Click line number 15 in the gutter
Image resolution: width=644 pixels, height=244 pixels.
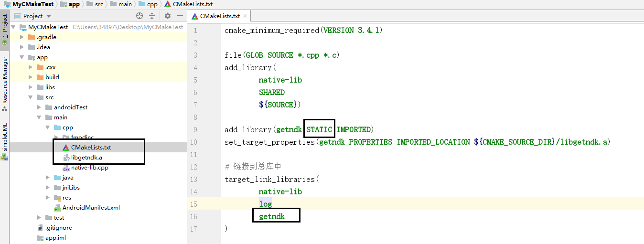(x=193, y=204)
